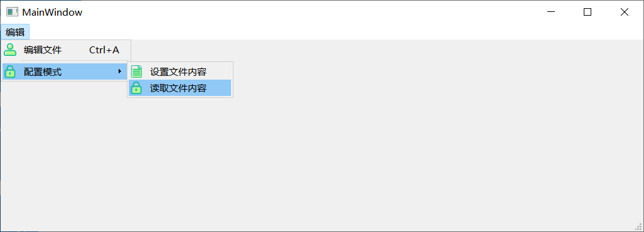Select 设置文件内容 from the submenu

point(180,72)
